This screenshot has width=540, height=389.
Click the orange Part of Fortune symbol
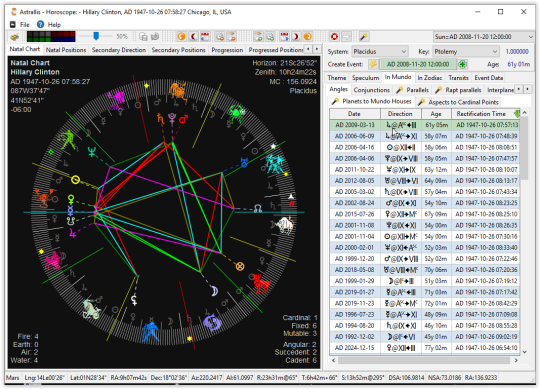240,266
